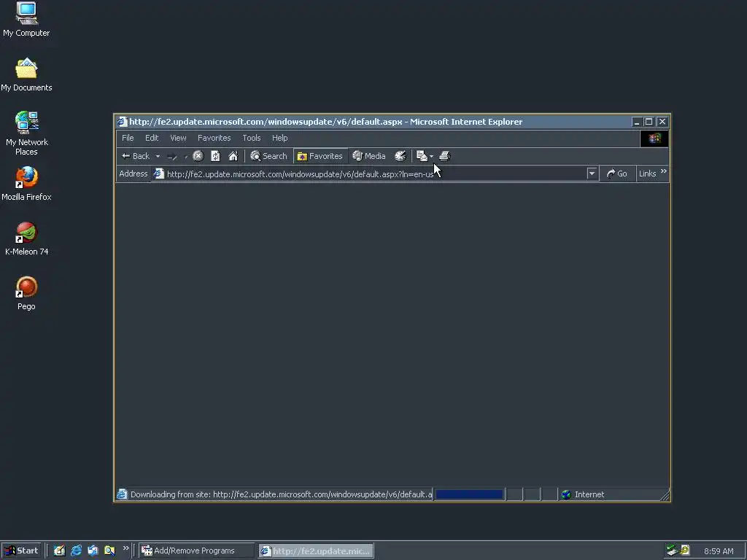Go to the Home page icon
Viewport: 747px width, 560px height.
coord(233,156)
